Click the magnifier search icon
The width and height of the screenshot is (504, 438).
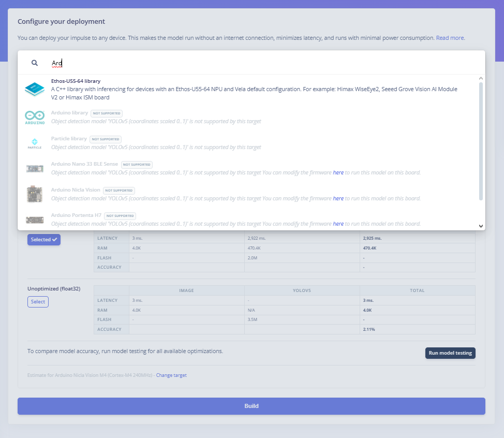click(34, 63)
